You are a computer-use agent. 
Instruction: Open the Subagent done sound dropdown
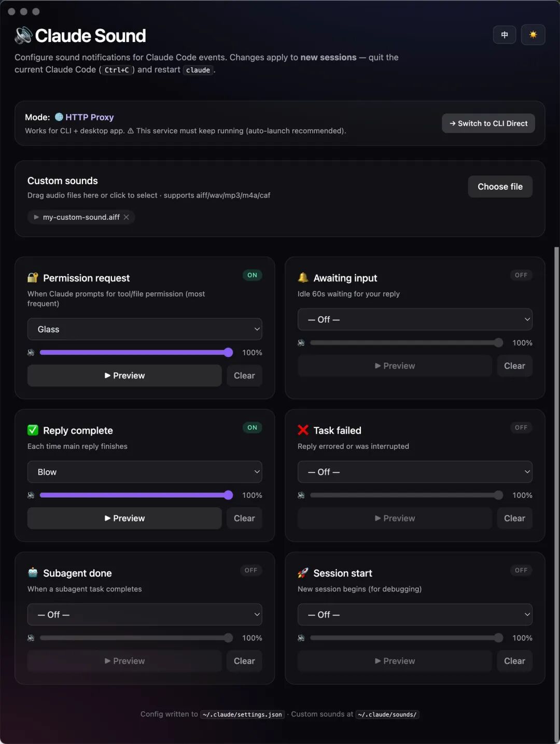click(x=145, y=614)
